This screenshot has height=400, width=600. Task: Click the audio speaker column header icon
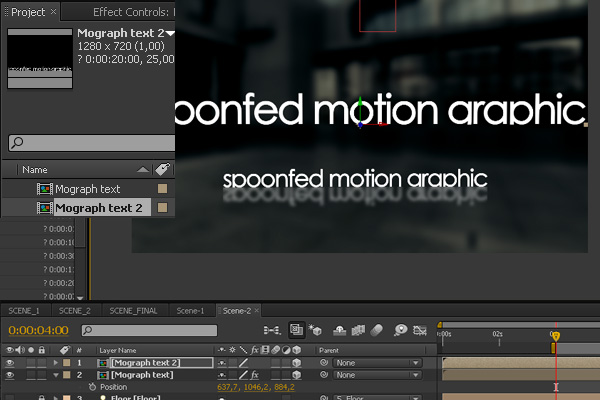20,350
